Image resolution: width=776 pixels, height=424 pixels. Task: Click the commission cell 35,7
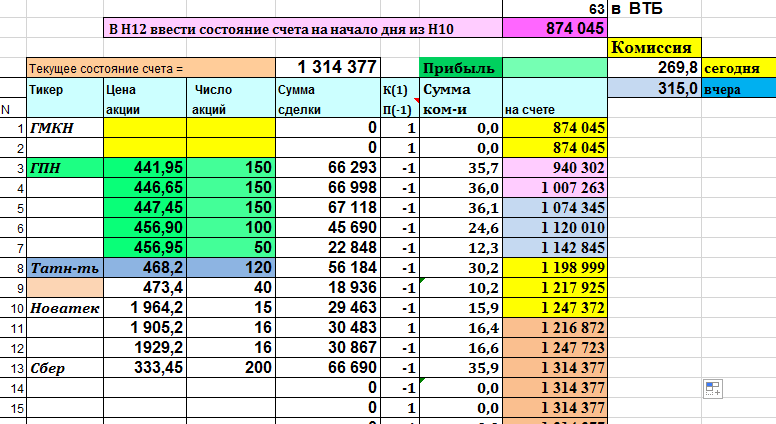[x=461, y=168]
